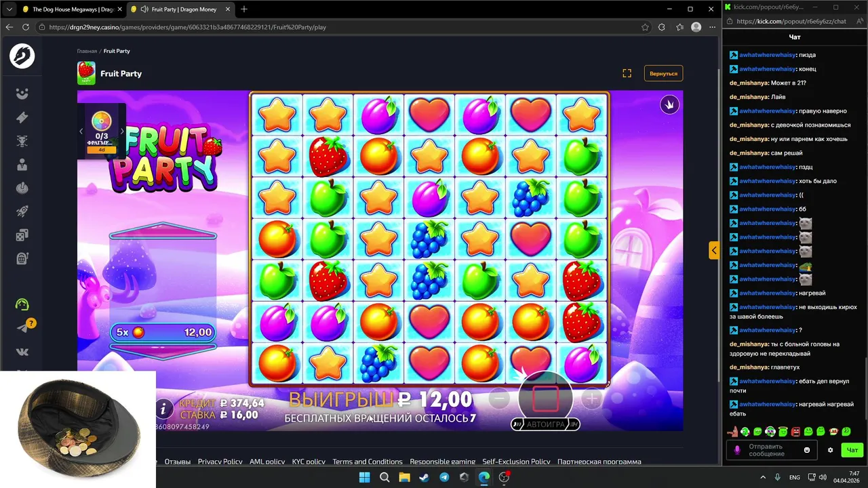Open the browser three-dot menu

point(711,27)
